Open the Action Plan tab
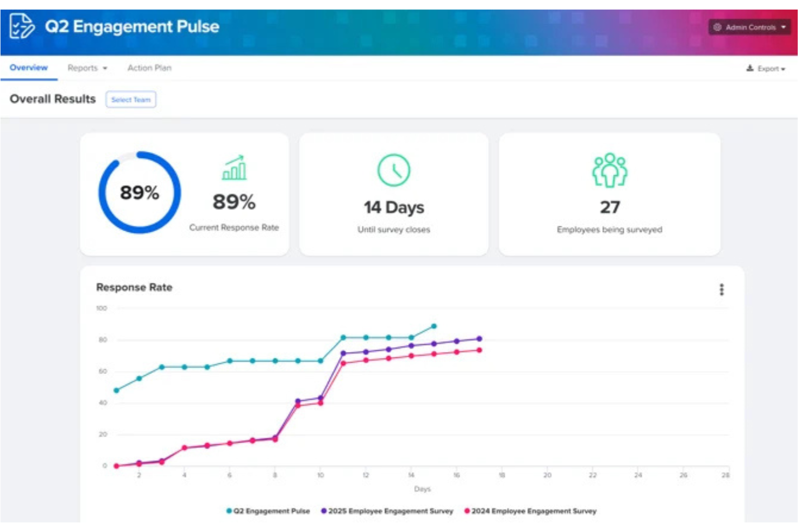The width and height of the screenshot is (798, 532). 149,68
